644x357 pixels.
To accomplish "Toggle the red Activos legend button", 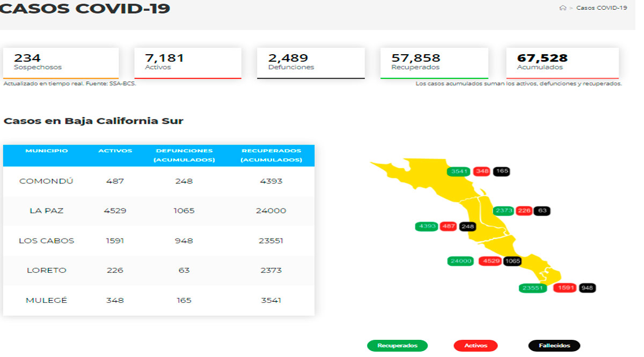I will 475,346.
